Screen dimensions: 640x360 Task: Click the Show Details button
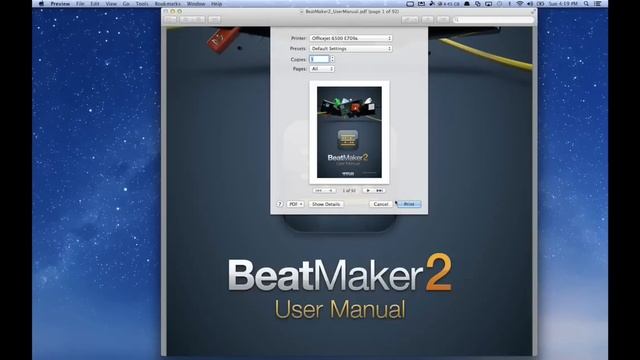326,204
